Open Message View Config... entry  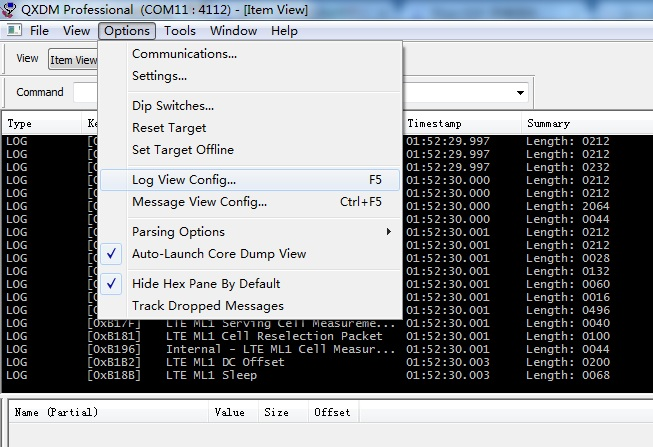[x=250, y=202]
